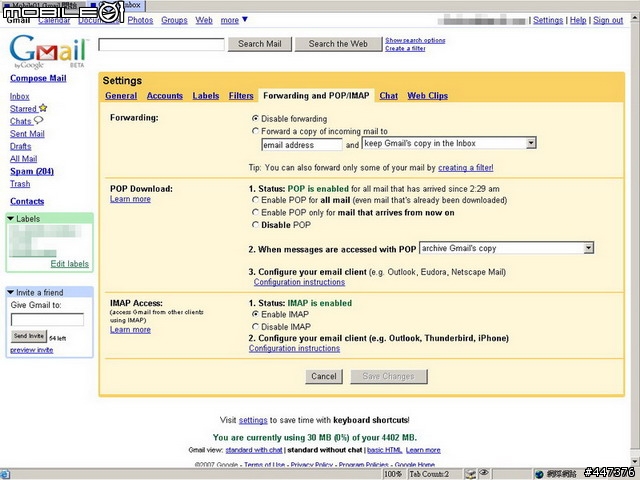Open the Web Clips tab
This screenshot has height=480, width=640.
[427, 96]
